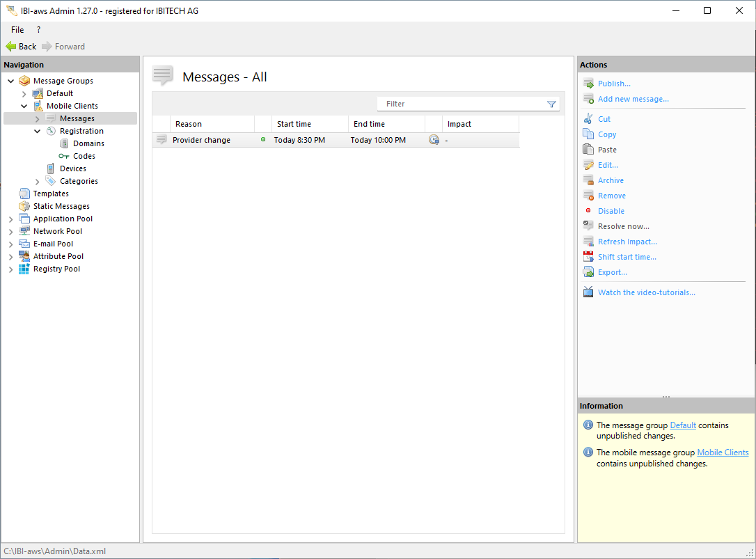Click the impact clock icon in message row
The image size is (756, 559).
tap(434, 140)
